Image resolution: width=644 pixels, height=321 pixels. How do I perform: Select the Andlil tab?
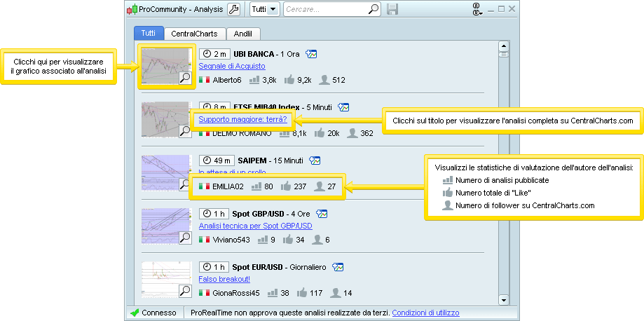[243, 34]
